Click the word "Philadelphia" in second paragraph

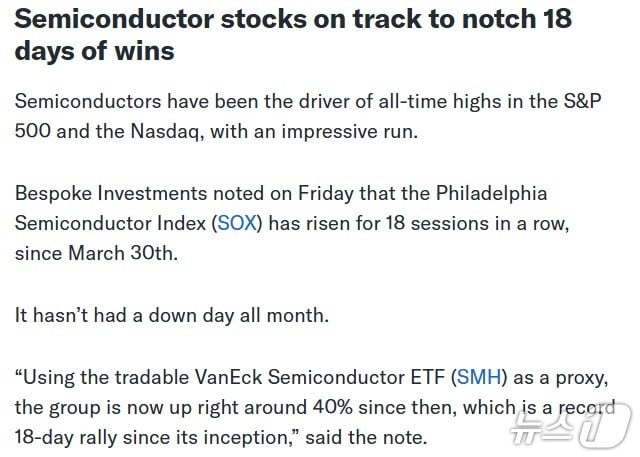tap(489, 192)
